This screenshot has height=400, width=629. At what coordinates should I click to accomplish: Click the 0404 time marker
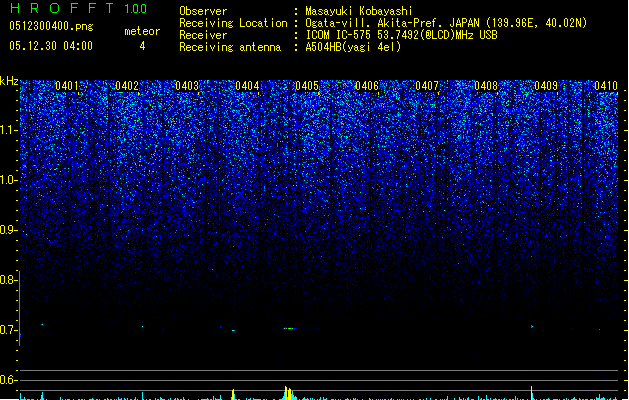(x=247, y=86)
